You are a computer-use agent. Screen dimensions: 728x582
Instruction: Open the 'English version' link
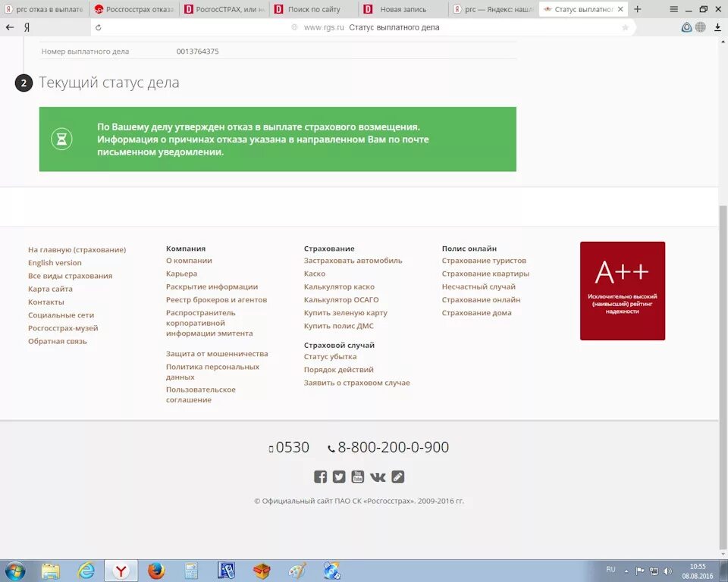(x=55, y=263)
